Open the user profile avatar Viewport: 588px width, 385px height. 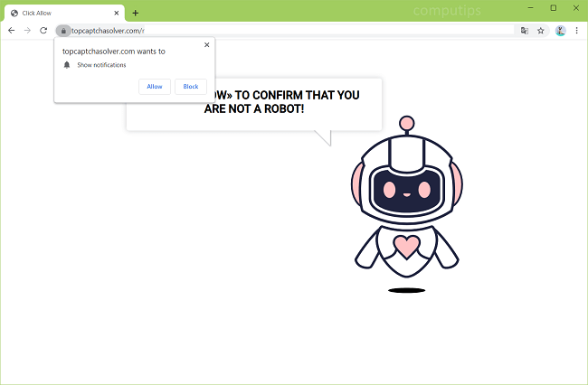tap(560, 30)
